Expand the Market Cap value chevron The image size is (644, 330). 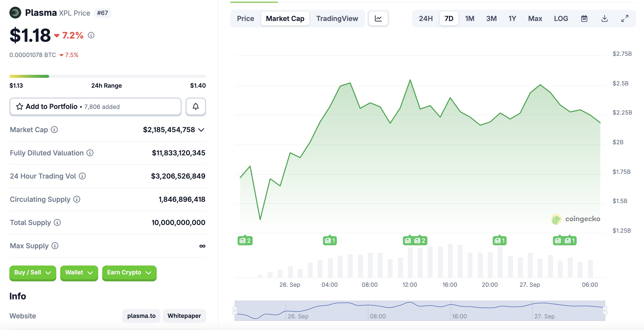point(201,130)
